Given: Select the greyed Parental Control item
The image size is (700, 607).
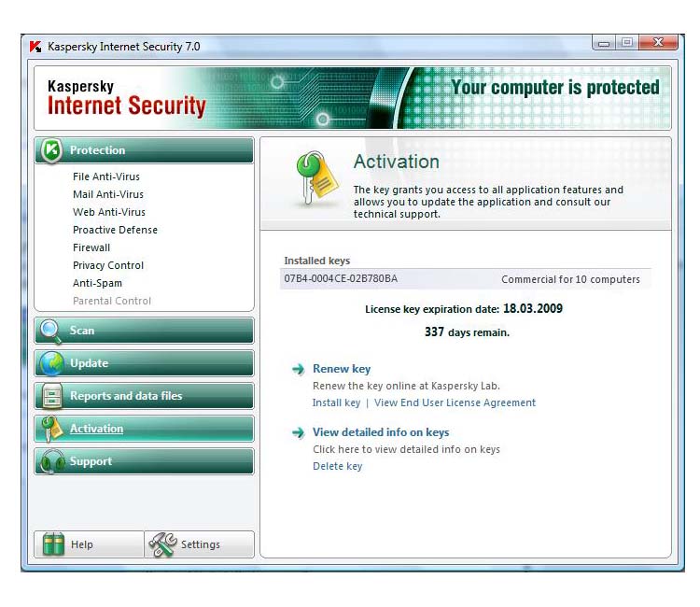Looking at the screenshot, I should point(112,301).
